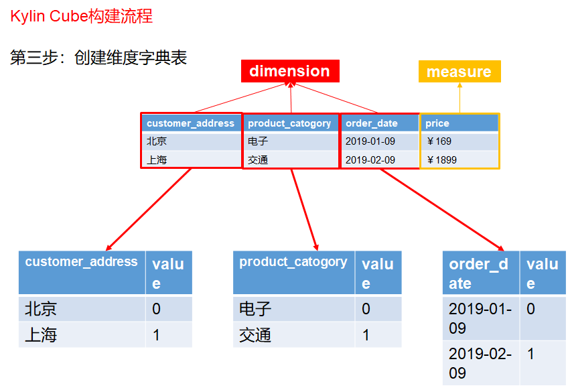
Task: Click the red 'dimension' label box
Action: click(x=290, y=71)
